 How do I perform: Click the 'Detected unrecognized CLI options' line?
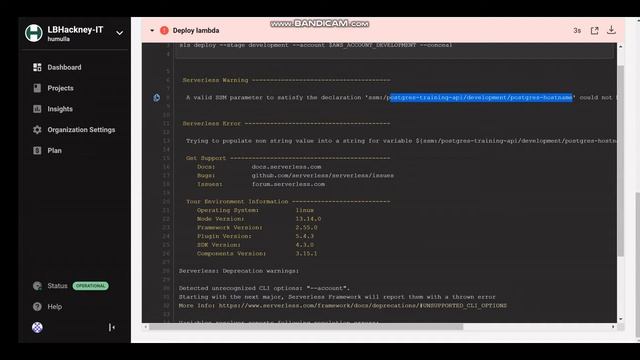click(264, 288)
